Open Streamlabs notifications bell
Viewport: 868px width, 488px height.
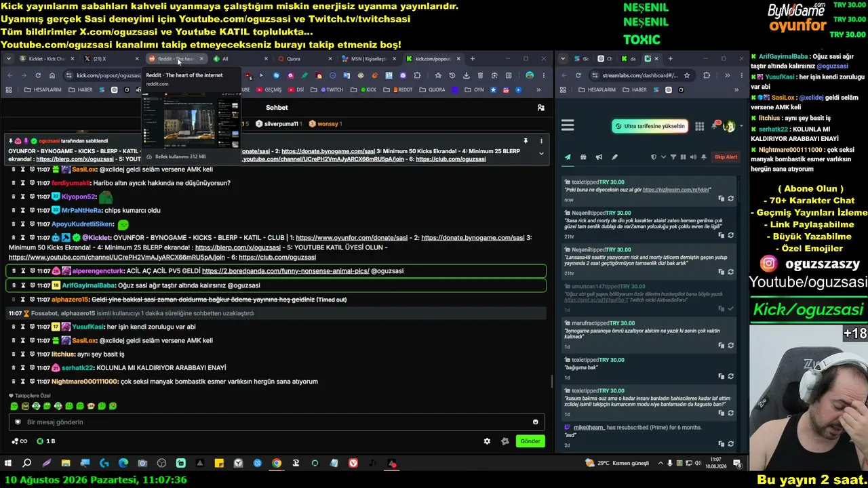click(x=715, y=126)
